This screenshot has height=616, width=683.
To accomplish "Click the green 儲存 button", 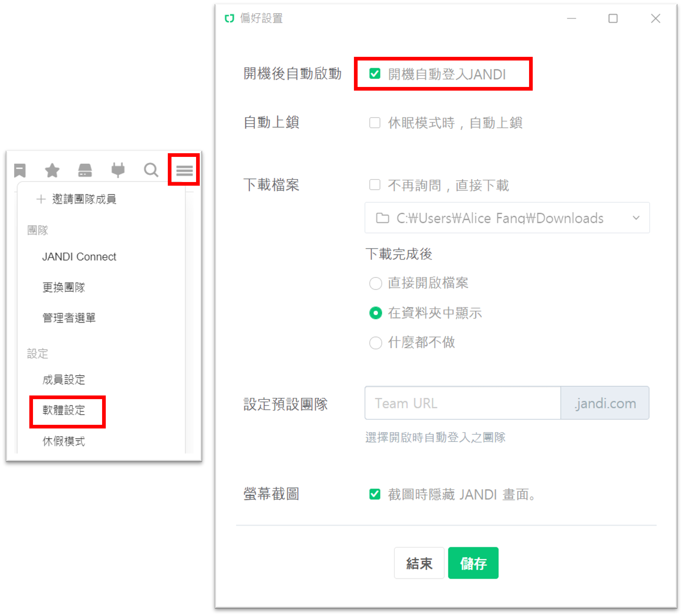I will pyautogui.click(x=473, y=563).
